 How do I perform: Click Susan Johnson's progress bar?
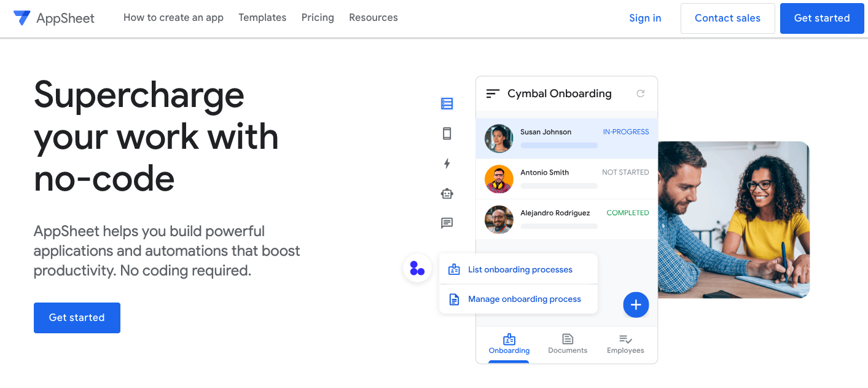coord(559,146)
